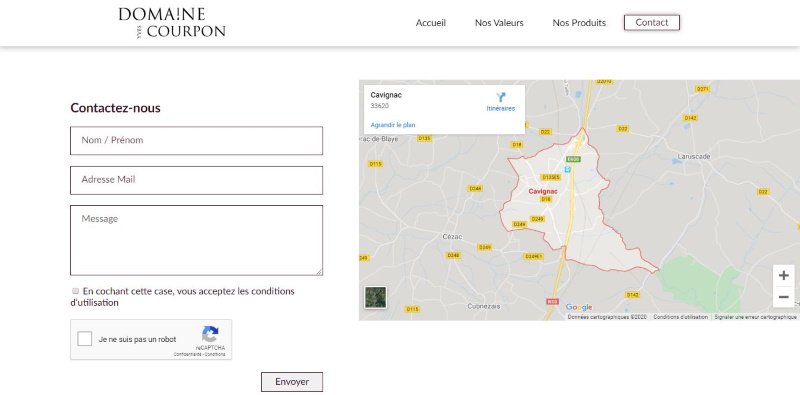
Task: Open reCAPTCHA Confidentialité link
Action: tap(188, 354)
